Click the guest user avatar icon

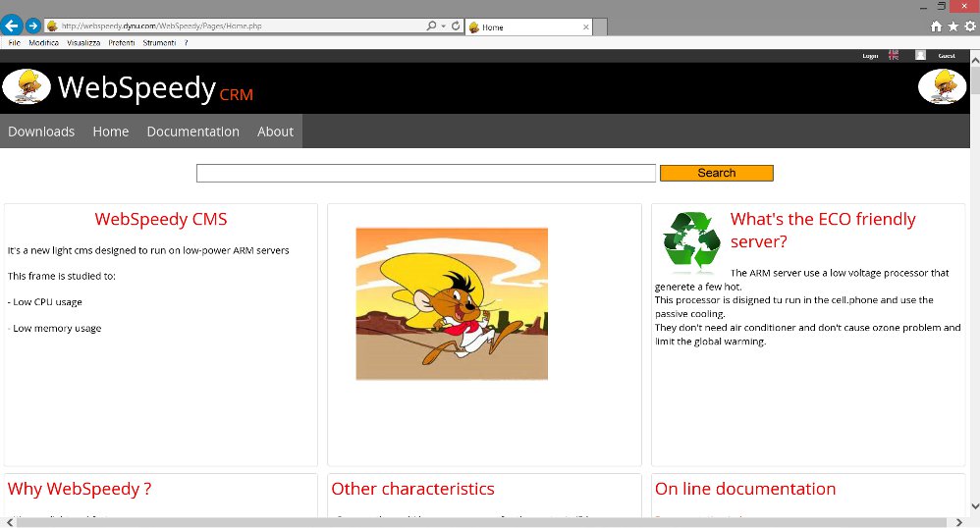click(x=921, y=55)
